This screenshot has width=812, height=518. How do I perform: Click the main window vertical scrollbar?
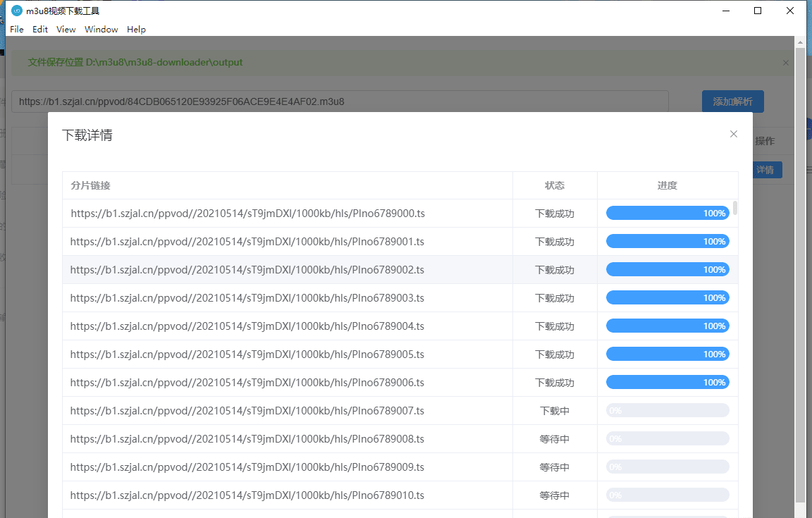click(800, 275)
